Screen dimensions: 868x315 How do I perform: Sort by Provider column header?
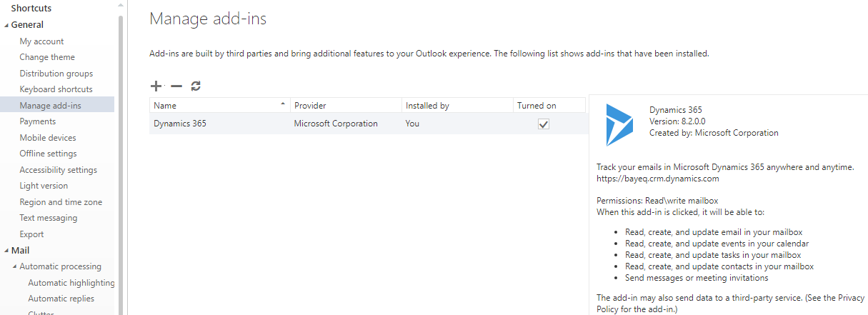pos(346,106)
